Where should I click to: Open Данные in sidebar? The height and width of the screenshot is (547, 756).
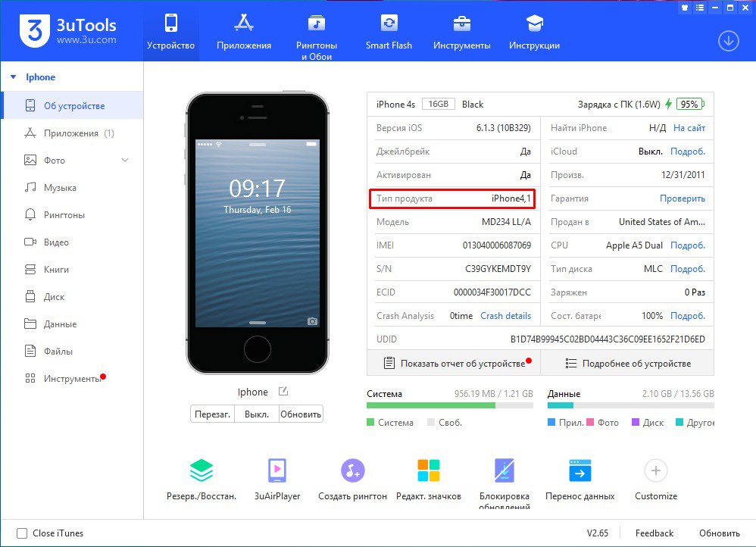coord(72,324)
